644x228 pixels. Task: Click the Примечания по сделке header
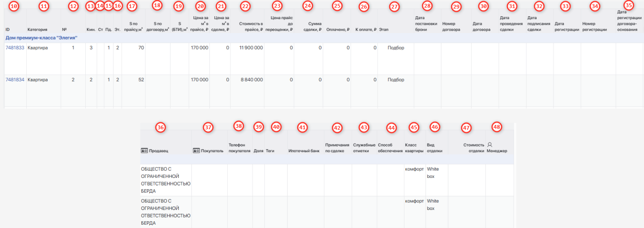click(337, 147)
